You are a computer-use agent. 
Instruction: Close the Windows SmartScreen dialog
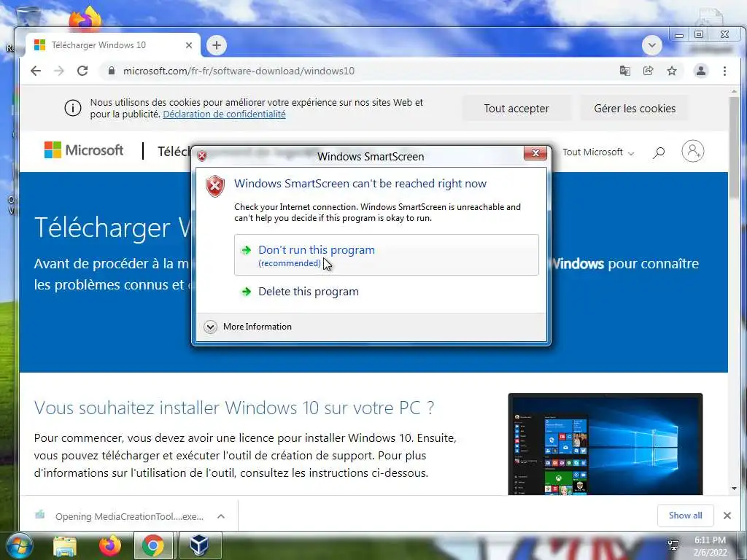535,153
